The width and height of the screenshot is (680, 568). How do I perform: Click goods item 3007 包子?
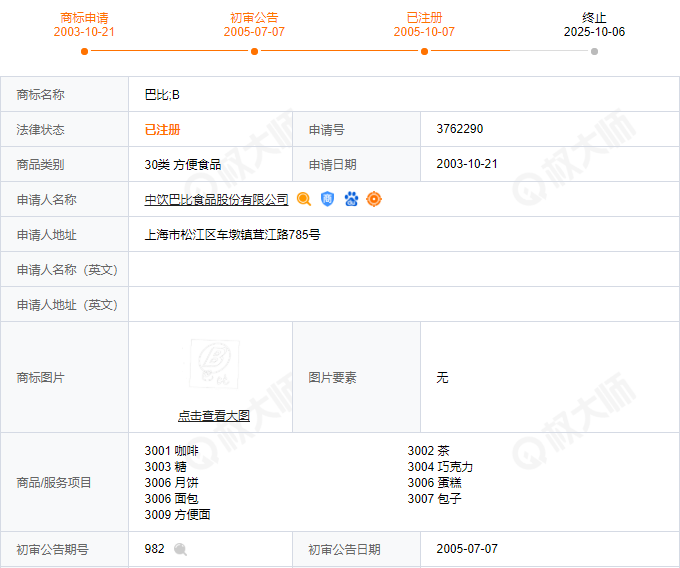tap(435, 499)
